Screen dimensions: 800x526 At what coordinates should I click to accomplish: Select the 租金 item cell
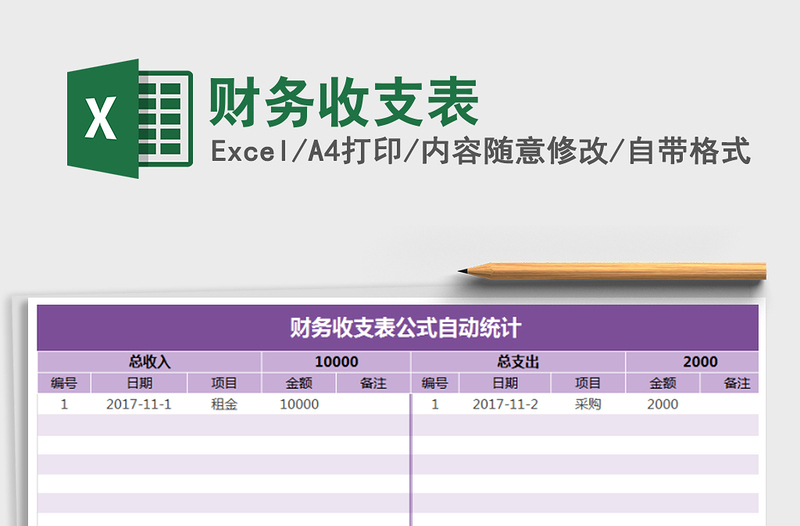point(224,405)
